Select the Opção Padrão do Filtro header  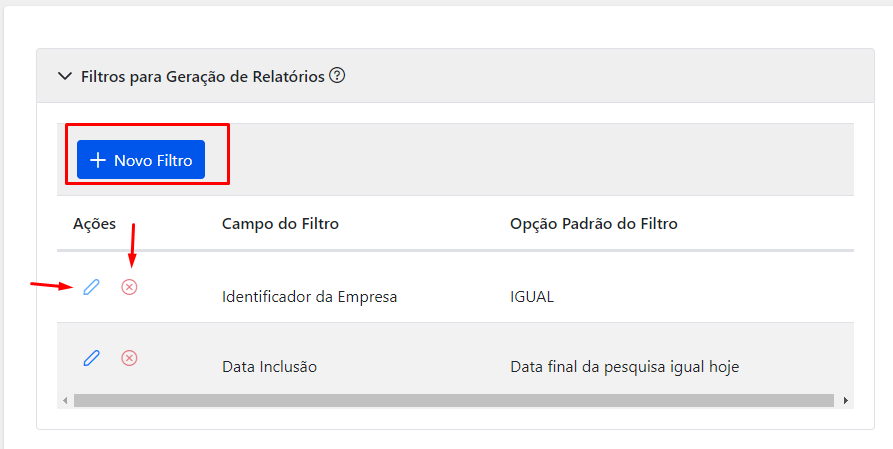point(593,223)
